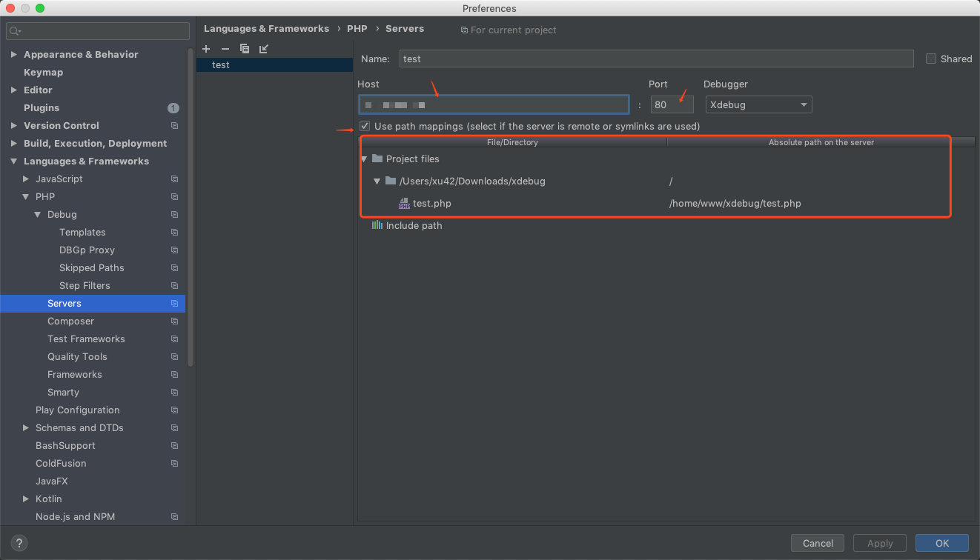The width and height of the screenshot is (980, 560).
Task: Click project-level icon beside Quality Tools
Action: 174,357
